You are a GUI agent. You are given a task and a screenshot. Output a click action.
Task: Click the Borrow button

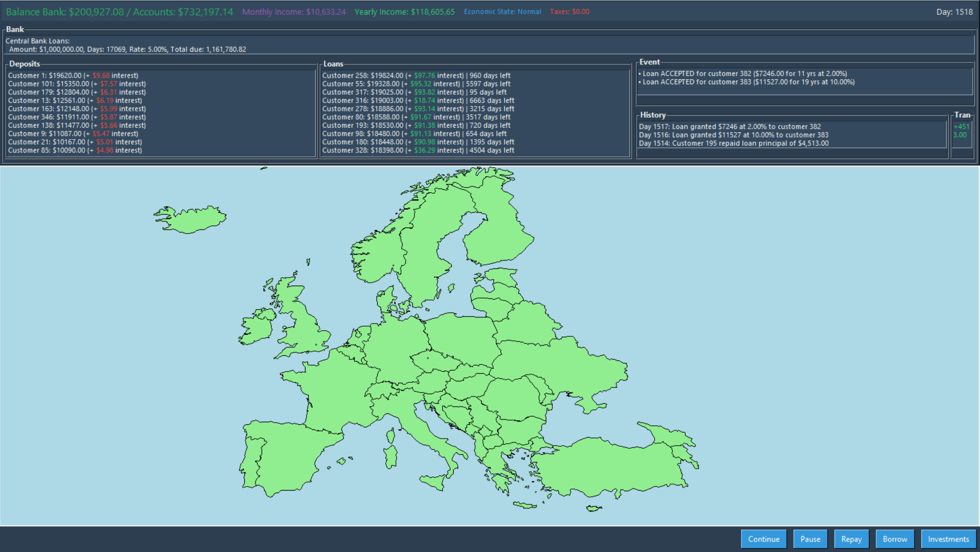[894, 539]
